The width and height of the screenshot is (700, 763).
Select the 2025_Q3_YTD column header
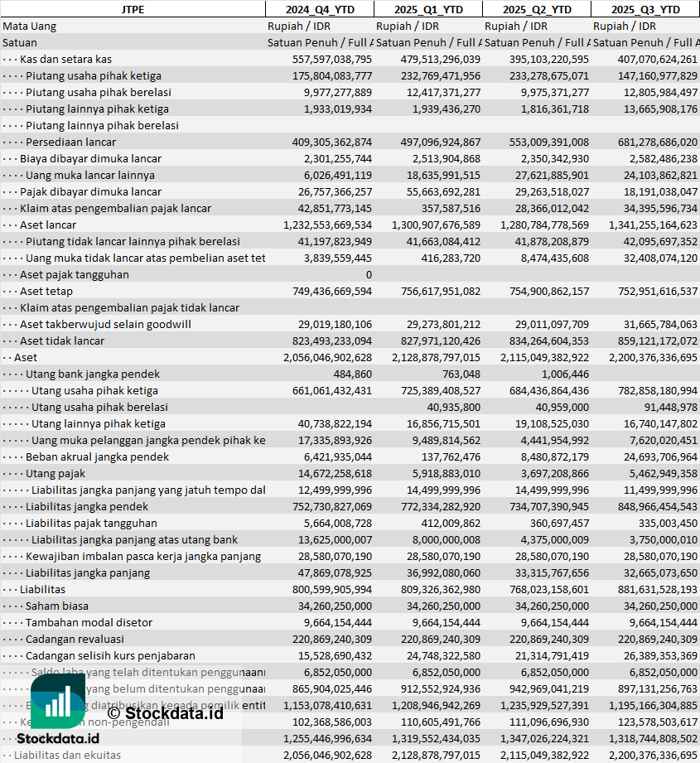click(x=645, y=9)
